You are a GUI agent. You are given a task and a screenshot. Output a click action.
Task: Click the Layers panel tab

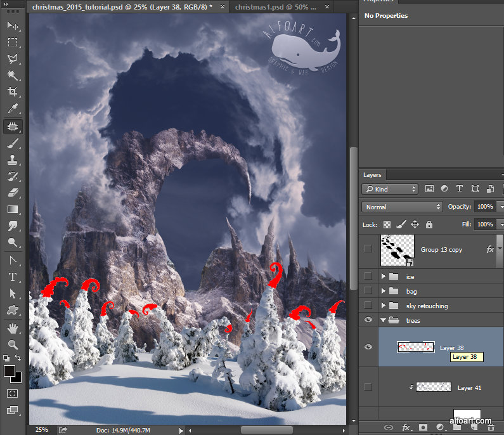pyautogui.click(x=372, y=175)
